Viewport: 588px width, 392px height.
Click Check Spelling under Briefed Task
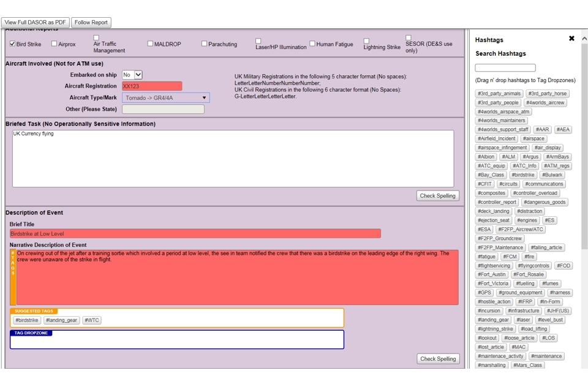click(x=437, y=196)
